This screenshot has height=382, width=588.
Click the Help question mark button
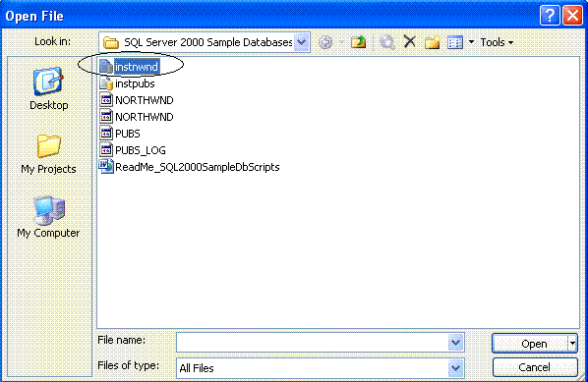(550, 16)
